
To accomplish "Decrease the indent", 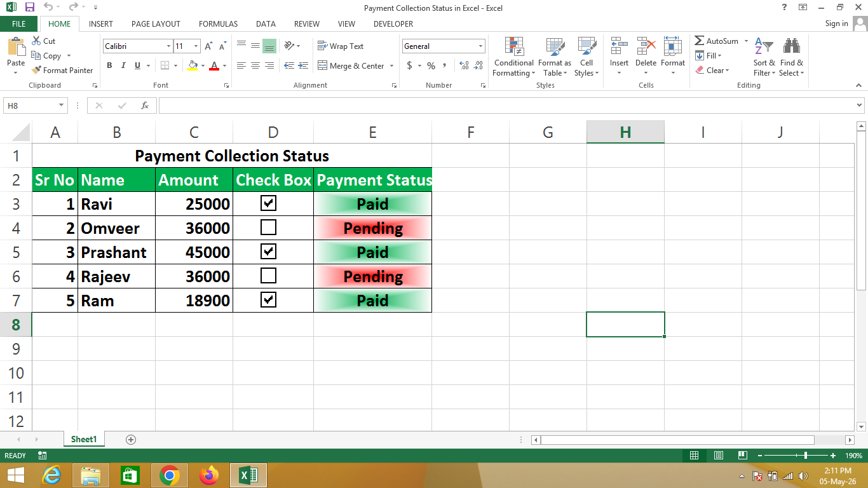I will point(289,65).
